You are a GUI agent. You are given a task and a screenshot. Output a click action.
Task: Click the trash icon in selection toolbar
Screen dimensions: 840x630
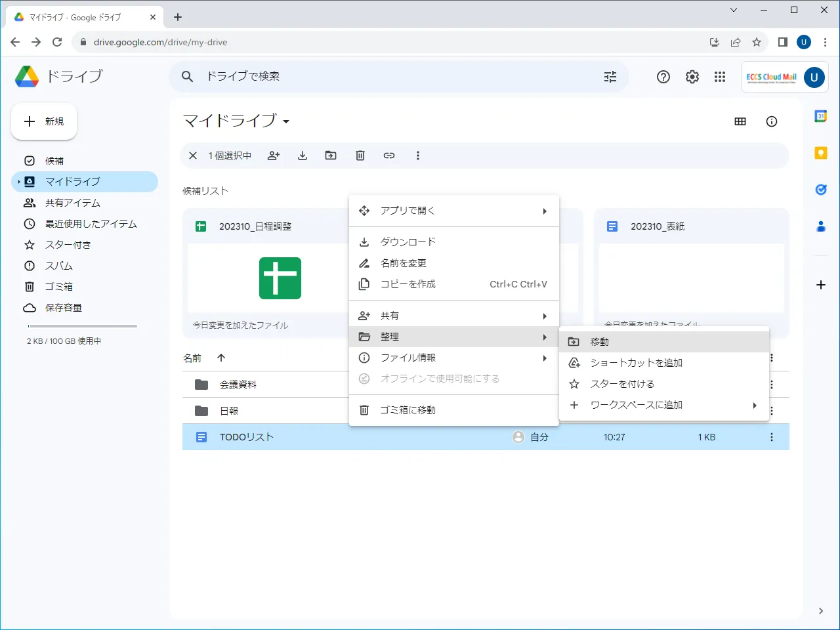pyautogui.click(x=360, y=156)
